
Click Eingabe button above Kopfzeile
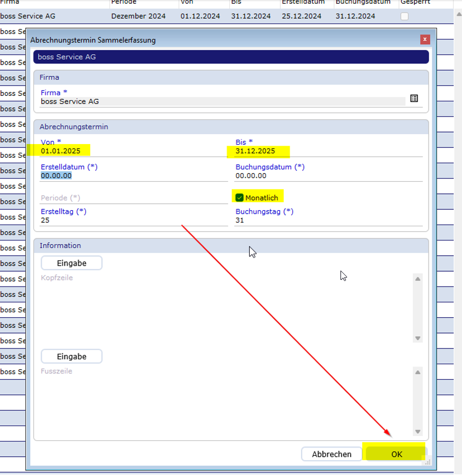pyautogui.click(x=72, y=263)
